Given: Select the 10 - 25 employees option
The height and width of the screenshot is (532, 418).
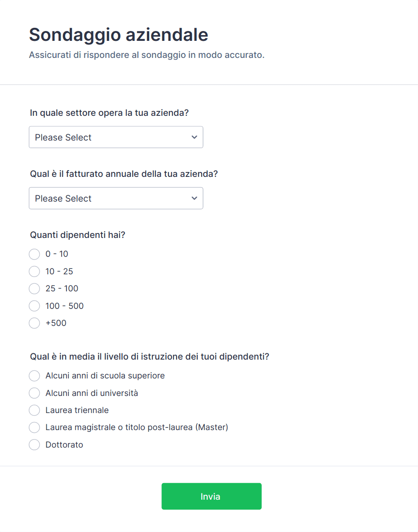Looking at the screenshot, I should tap(34, 272).
